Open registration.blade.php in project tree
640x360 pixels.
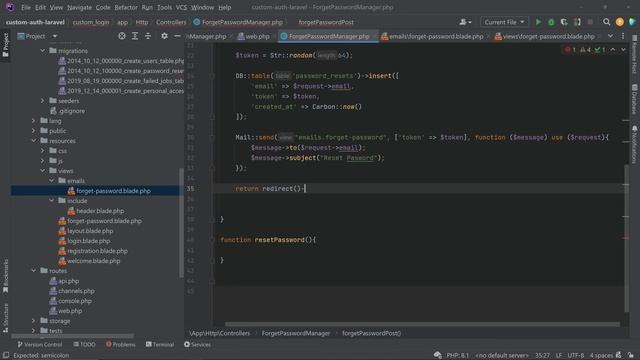(93, 251)
